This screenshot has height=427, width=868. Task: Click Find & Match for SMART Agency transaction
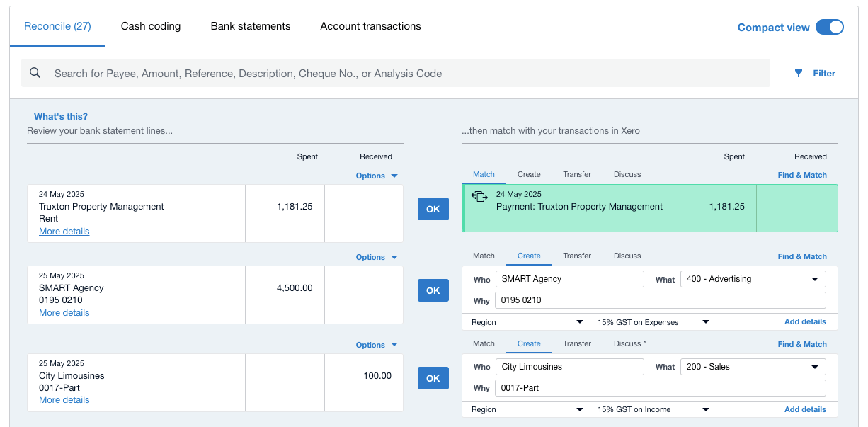pos(802,256)
